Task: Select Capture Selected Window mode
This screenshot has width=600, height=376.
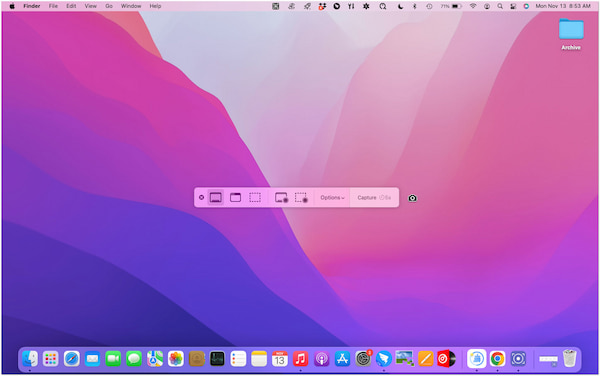Action: click(x=235, y=197)
